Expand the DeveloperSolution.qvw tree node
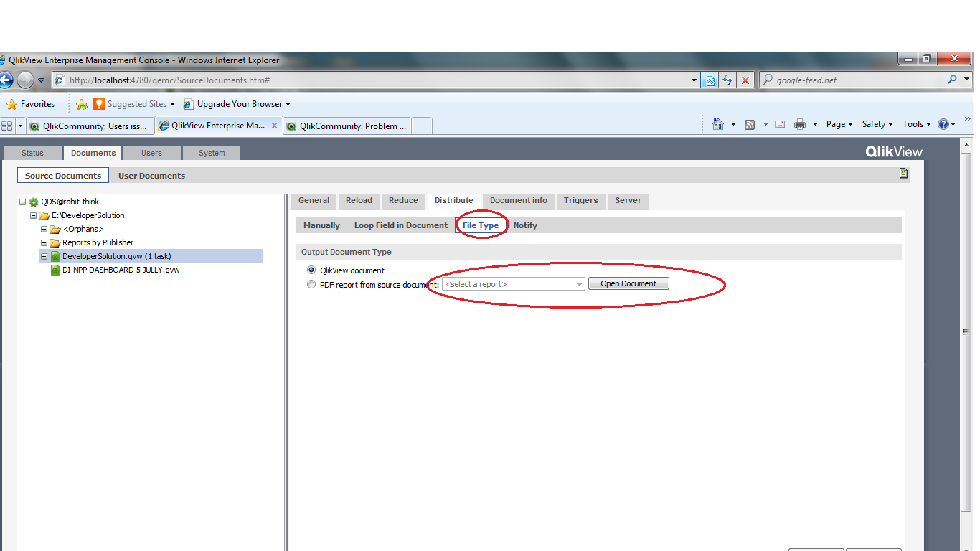The image size is (980, 551). 44,256
